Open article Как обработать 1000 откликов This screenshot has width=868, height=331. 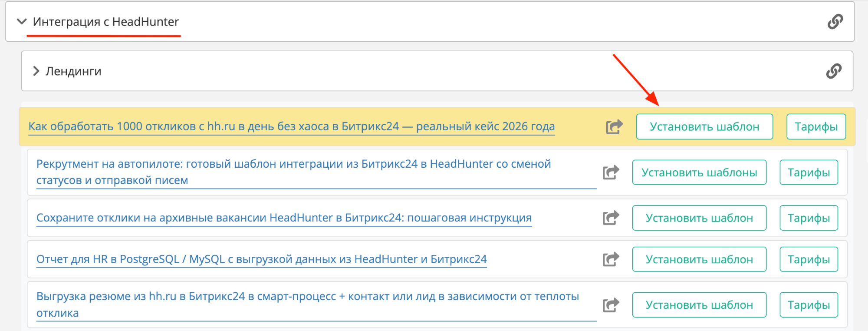(x=291, y=126)
